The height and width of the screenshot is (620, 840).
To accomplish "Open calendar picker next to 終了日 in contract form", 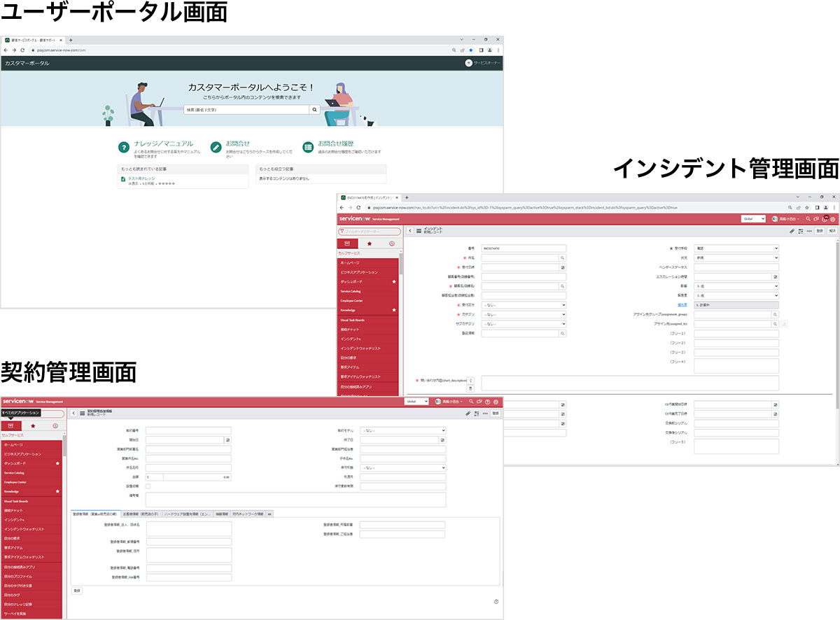I will (x=442, y=439).
